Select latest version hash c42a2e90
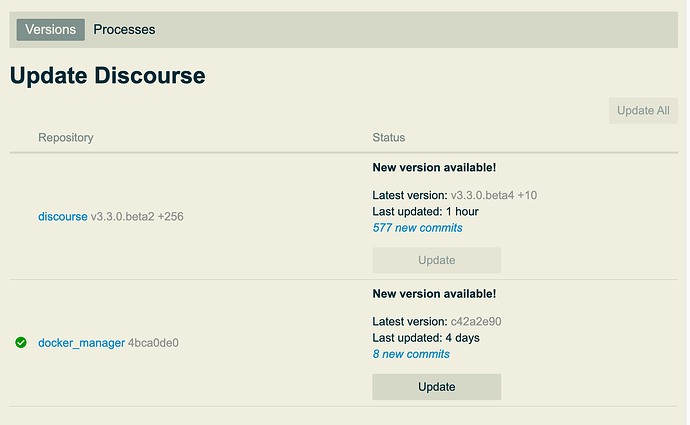690x425 pixels. pos(476,322)
